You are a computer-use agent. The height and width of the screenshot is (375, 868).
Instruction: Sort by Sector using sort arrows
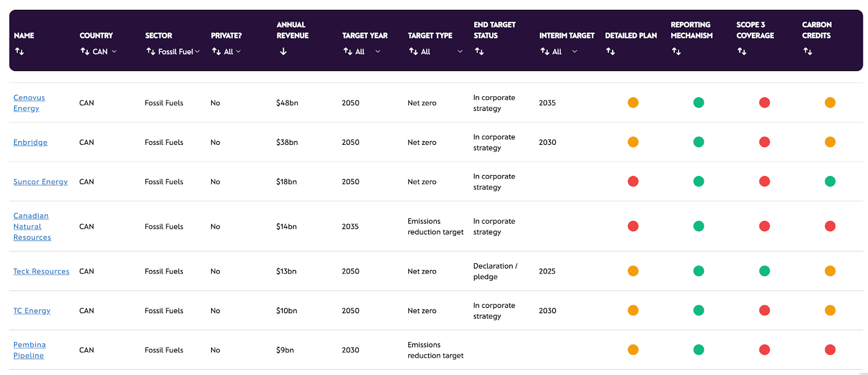pos(151,52)
